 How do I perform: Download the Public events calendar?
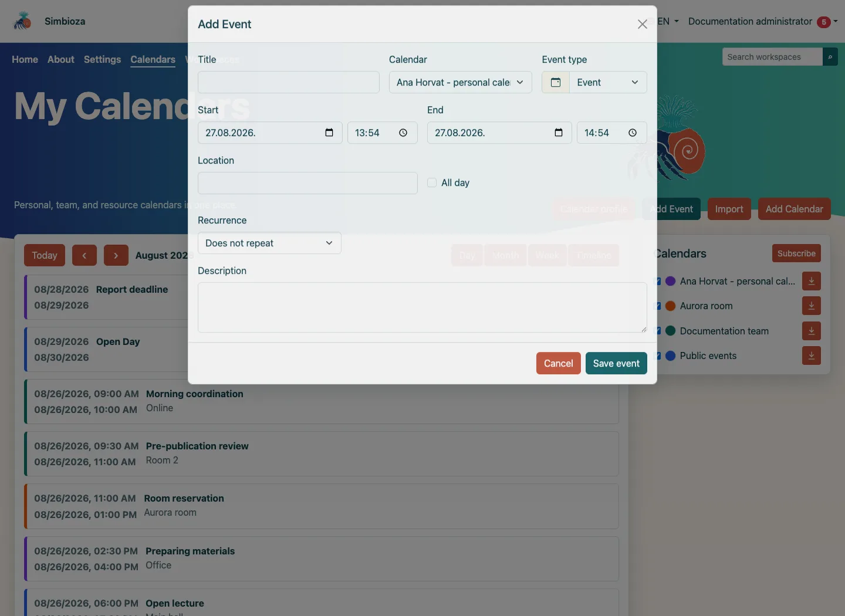pyautogui.click(x=812, y=356)
